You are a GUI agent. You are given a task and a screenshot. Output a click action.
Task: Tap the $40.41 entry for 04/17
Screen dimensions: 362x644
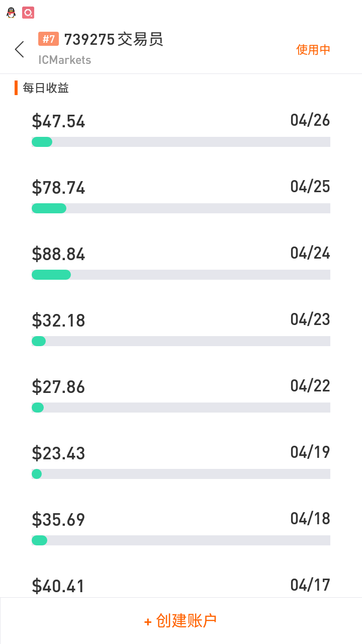coord(58,586)
